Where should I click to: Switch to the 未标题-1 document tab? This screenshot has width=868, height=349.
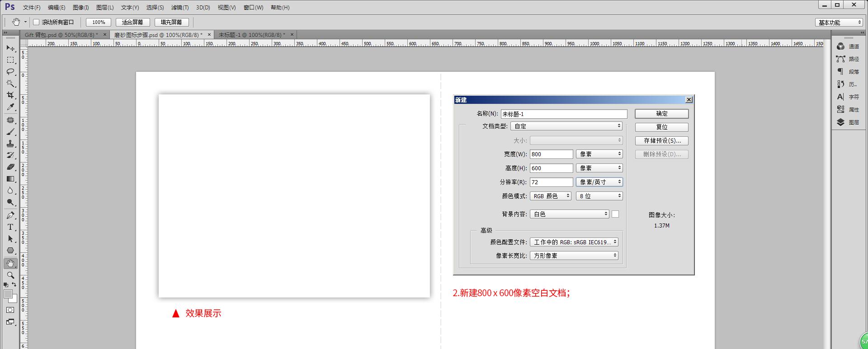coord(252,35)
